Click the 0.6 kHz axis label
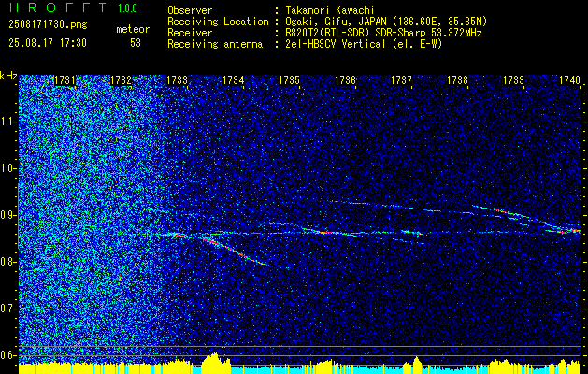Viewport: 588px width, 374px height. click(x=7, y=355)
